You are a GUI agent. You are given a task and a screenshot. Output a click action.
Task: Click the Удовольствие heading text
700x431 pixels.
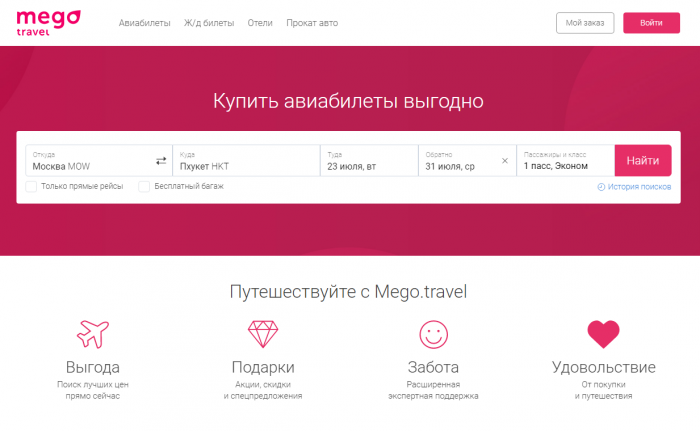[x=604, y=367]
